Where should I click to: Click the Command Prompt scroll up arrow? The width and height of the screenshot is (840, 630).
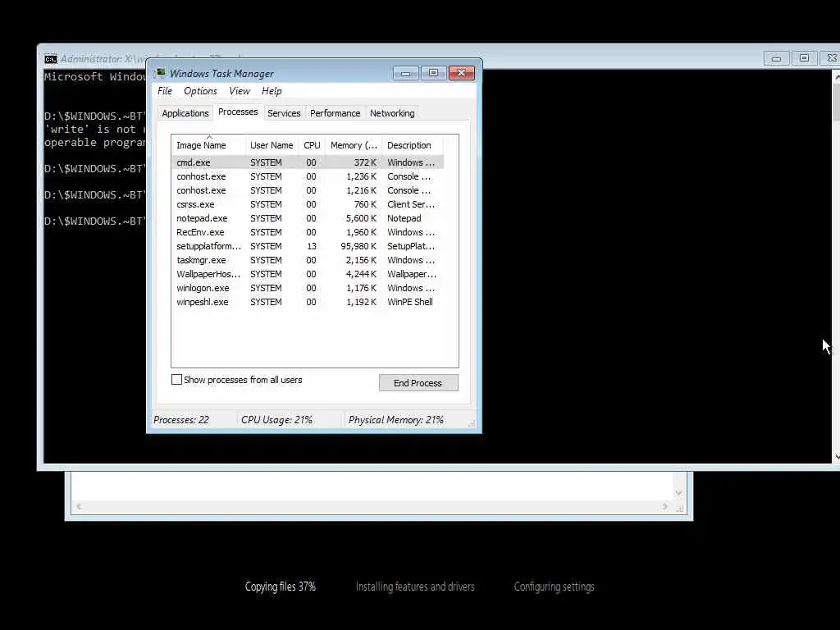(836, 78)
